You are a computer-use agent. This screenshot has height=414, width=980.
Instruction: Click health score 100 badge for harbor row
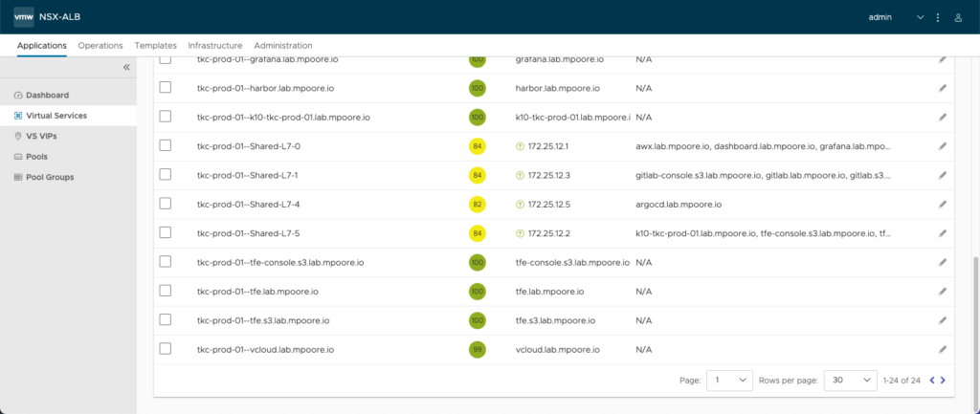pyautogui.click(x=478, y=89)
